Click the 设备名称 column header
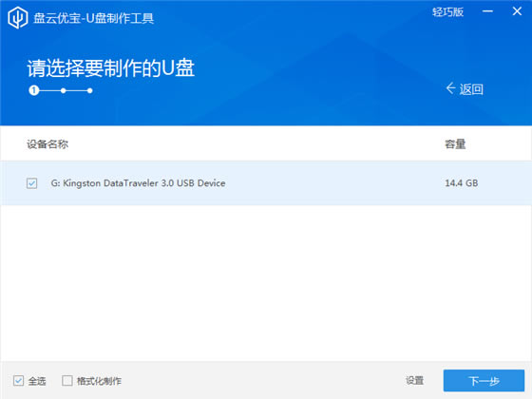532x399 pixels. (47, 144)
